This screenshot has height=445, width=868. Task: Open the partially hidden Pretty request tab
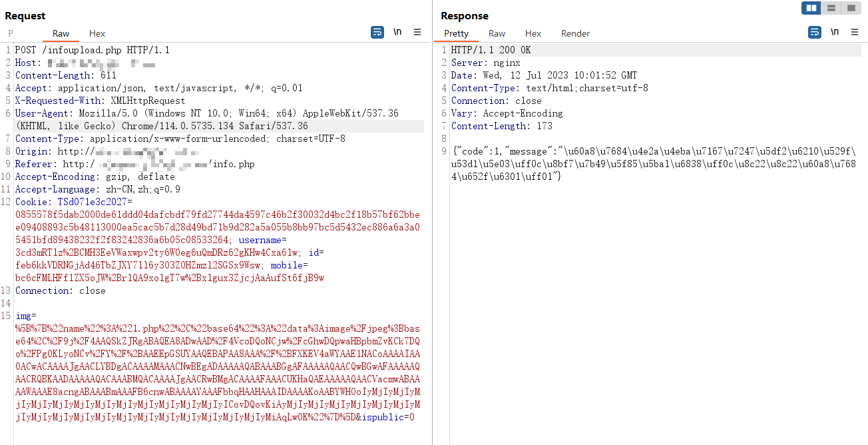[x=11, y=33]
